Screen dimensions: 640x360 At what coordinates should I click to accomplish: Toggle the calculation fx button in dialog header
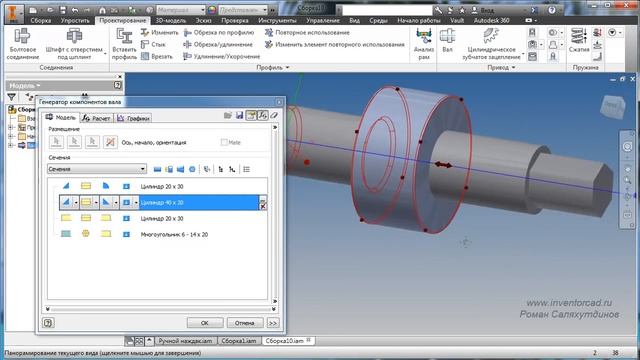(263, 116)
